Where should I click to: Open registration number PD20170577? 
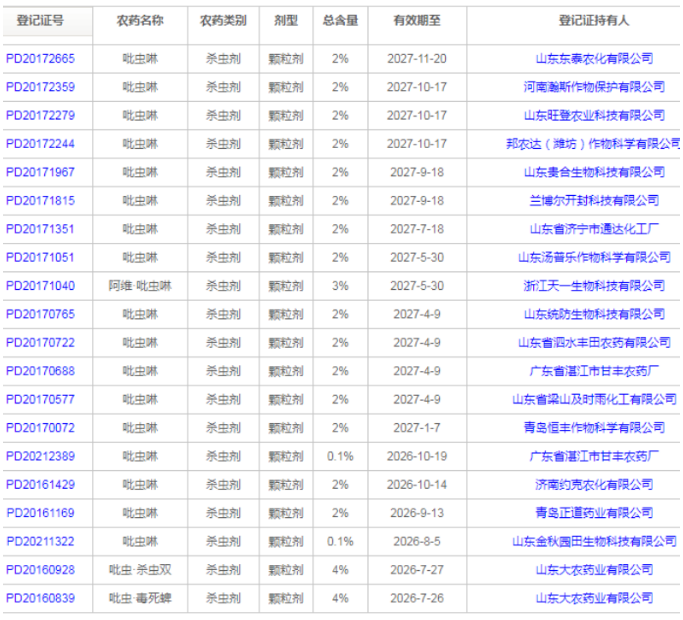(41, 399)
